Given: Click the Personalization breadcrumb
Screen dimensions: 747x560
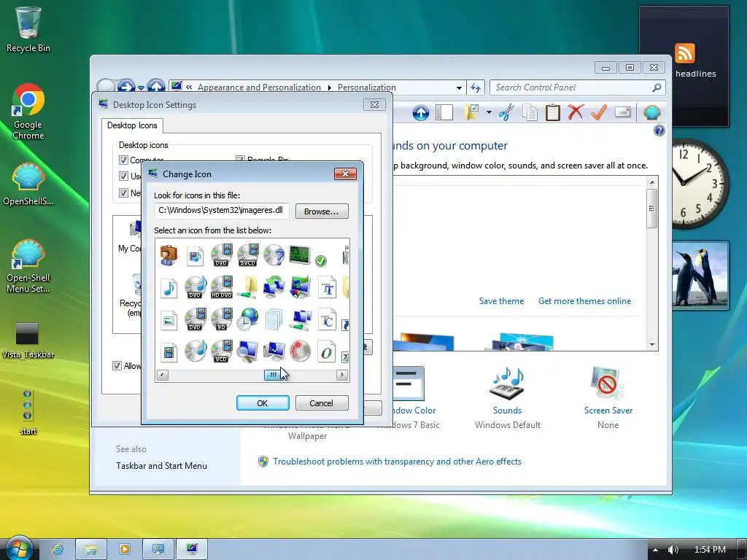Looking at the screenshot, I should pos(366,87).
